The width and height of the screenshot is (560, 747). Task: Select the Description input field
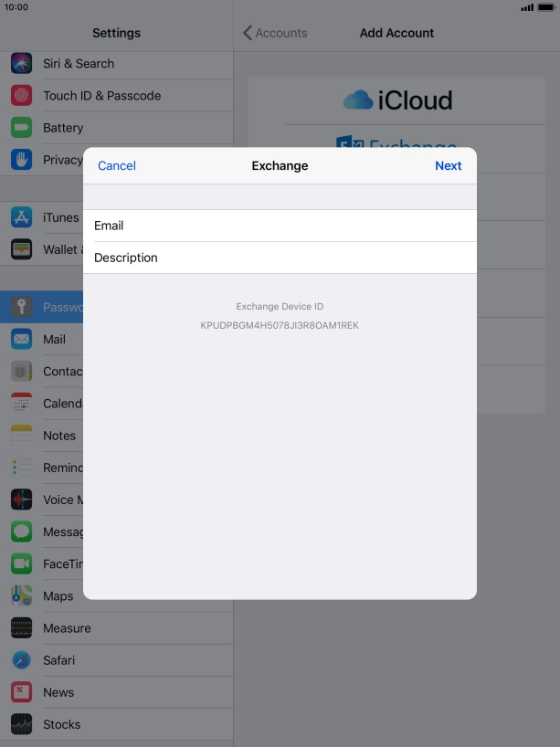pyautogui.click(x=280, y=258)
